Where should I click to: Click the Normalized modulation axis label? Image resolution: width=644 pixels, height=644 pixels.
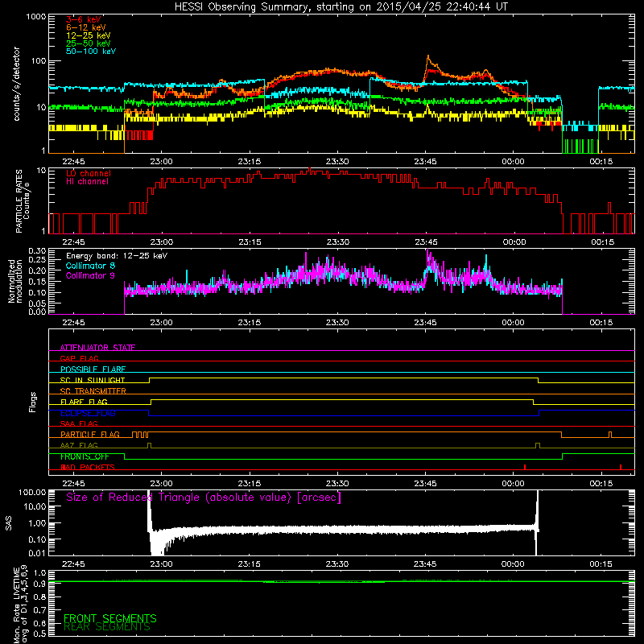coord(15,281)
